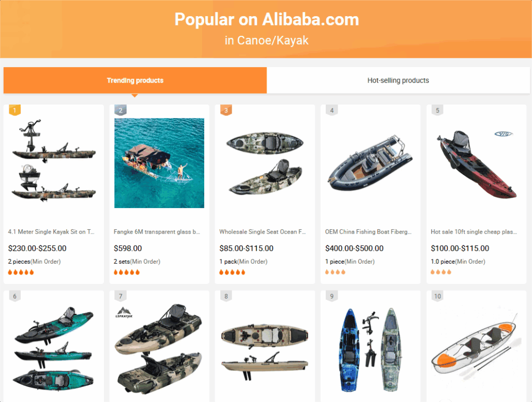Open Wholesale Single Seat Ocean kayak title
Viewport: 532px width, 402px height.
coord(262,232)
